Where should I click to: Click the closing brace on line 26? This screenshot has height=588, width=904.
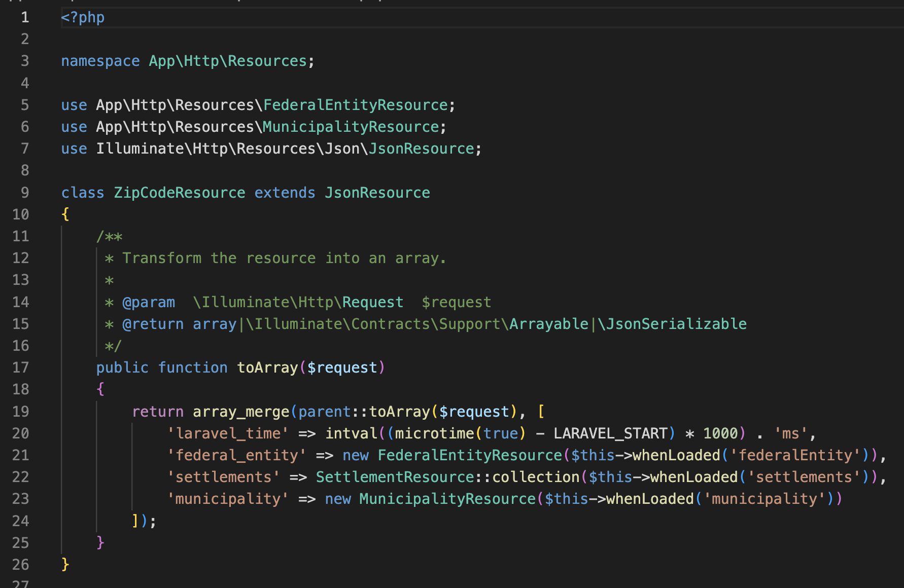pos(65,565)
